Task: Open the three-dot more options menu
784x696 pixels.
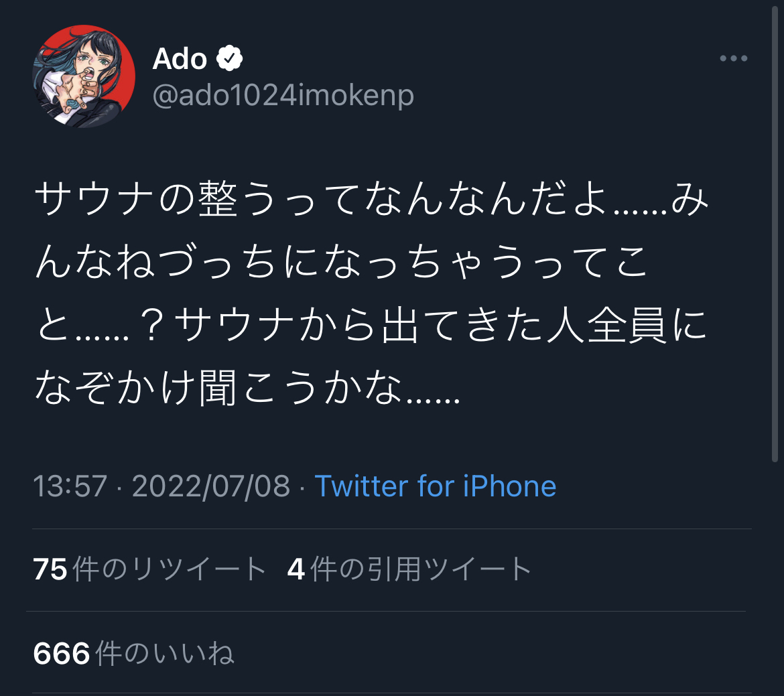Action: click(x=734, y=58)
